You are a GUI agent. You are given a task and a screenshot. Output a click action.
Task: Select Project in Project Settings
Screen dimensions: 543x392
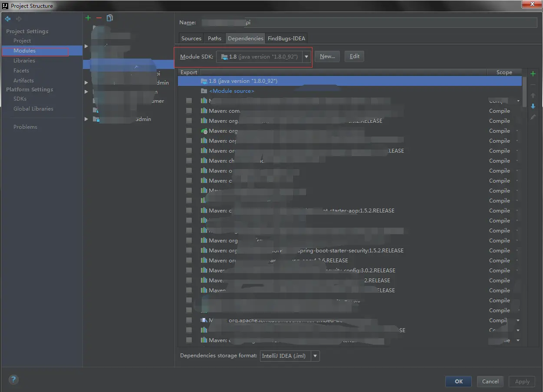[22, 41]
